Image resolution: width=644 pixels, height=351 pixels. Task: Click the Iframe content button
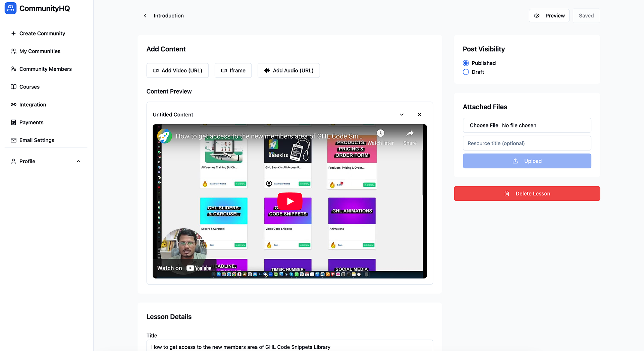click(233, 70)
